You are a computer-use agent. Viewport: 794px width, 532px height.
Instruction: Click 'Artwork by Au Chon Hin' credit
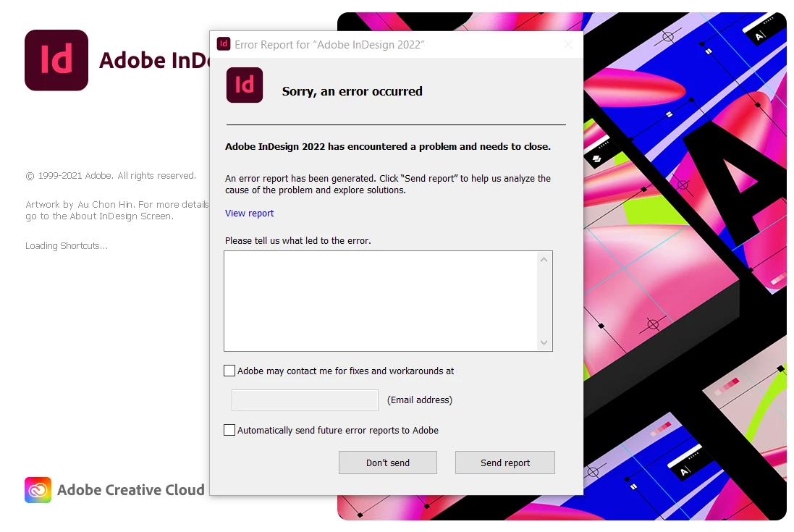(x=117, y=210)
